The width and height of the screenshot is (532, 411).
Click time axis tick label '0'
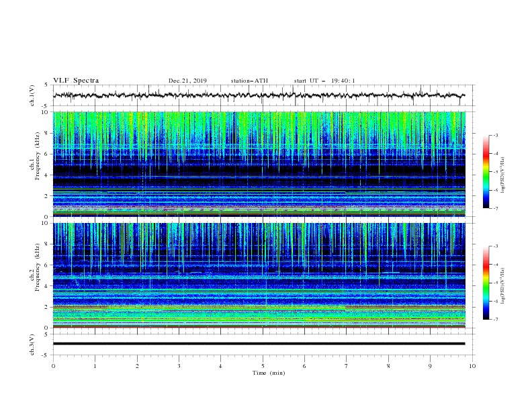pos(53,366)
